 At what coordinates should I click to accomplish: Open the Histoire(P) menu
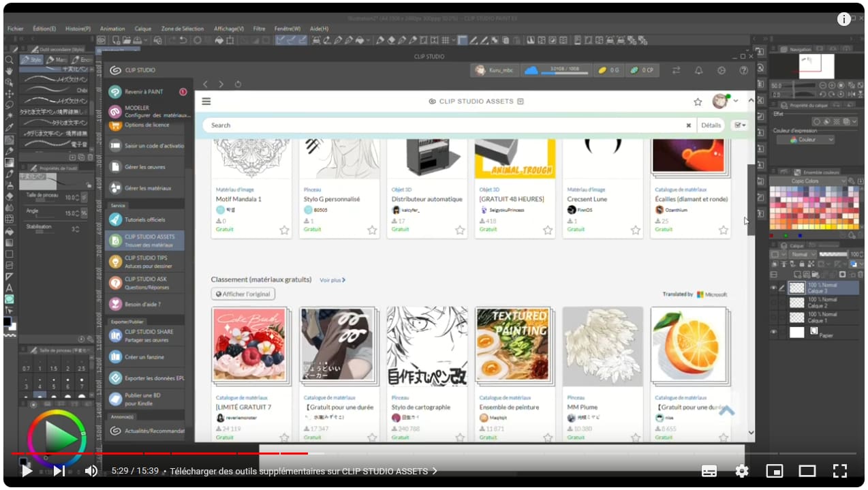[x=78, y=29]
